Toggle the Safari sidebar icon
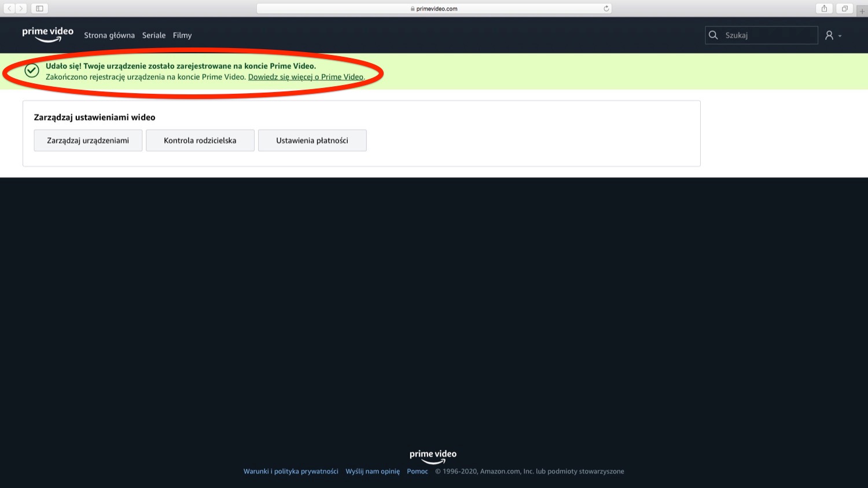 click(x=39, y=9)
